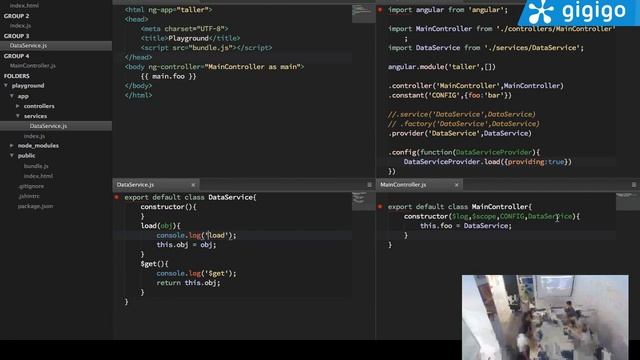This screenshot has height=360, width=640.
Task: Click the 'angular.module('taller',[])' line
Action: [x=442, y=67]
